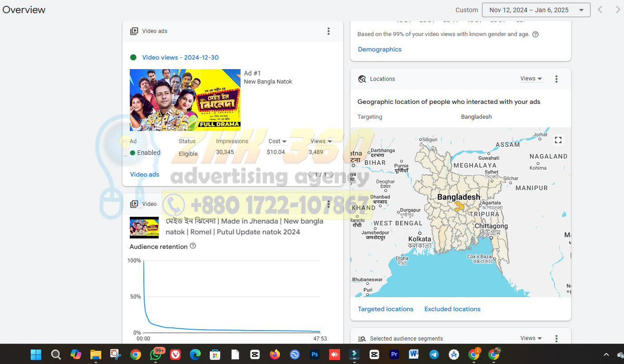Click the Selected audience segments header icon
The height and width of the screenshot is (364, 624).
click(362, 339)
